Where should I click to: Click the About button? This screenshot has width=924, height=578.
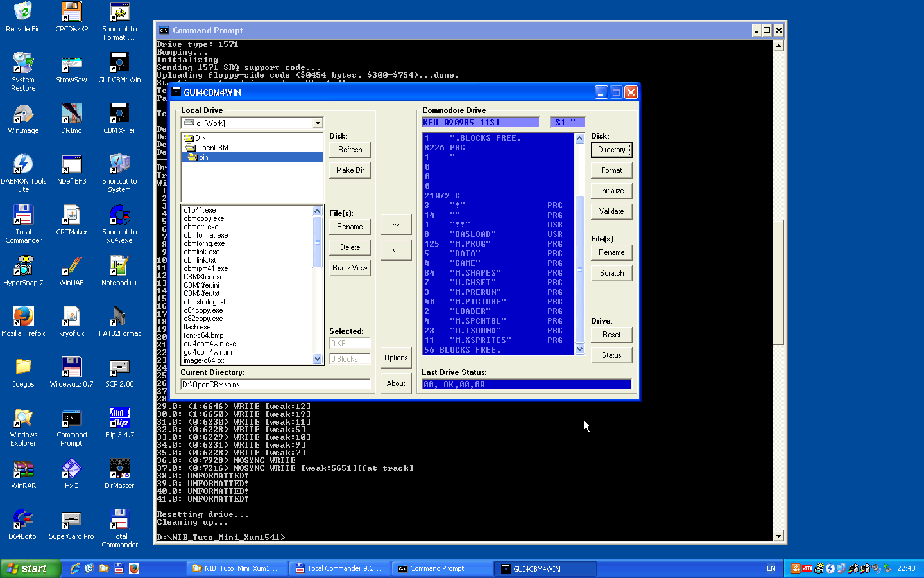click(x=396, y=383)
